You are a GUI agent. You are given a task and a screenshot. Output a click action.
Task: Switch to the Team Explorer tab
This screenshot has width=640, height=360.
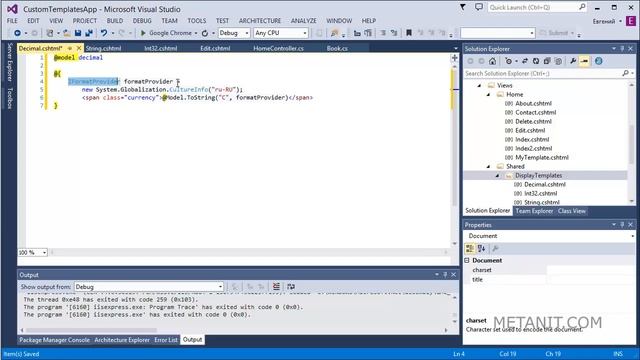534,211
